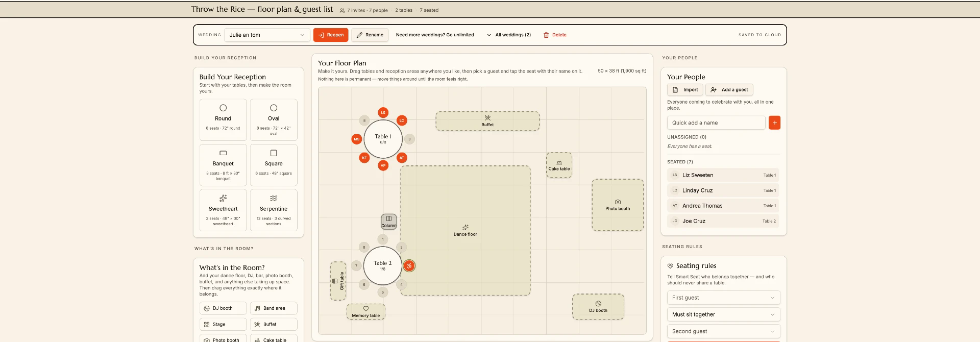Viewport: 980px width, 342px height.
Task: Add Photo booth from room items list
Action: (223, 339)
